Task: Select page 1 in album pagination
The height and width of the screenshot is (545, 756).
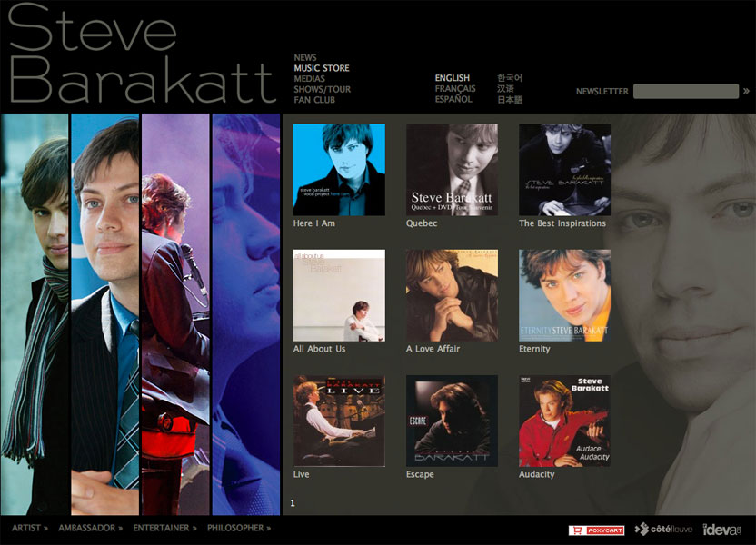Action: pyautogui.click(x=293, y=502)
